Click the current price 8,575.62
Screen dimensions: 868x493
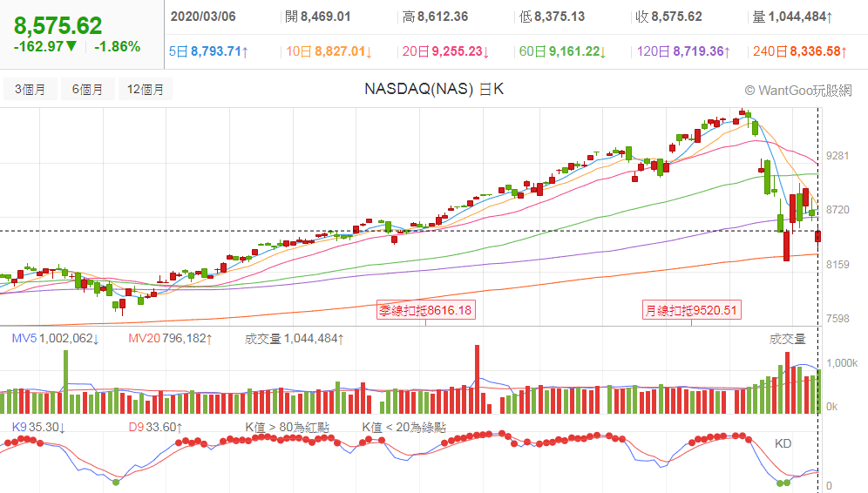click(x=58, y=25)
